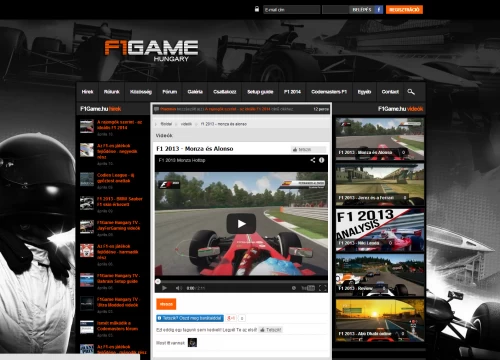The height and width of the screenshot is (360, 500).
Task: Seek using the video progress bar
Action: 241,281
